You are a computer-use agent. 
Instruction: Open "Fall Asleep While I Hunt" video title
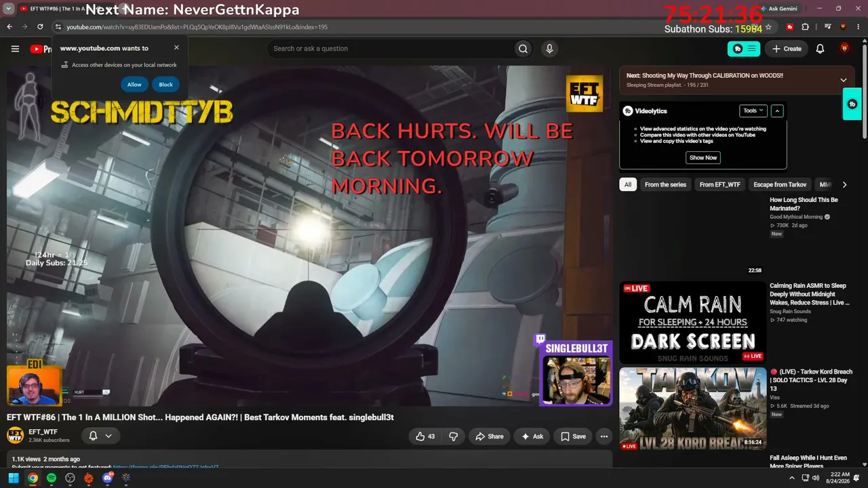[x=808, y=462]
